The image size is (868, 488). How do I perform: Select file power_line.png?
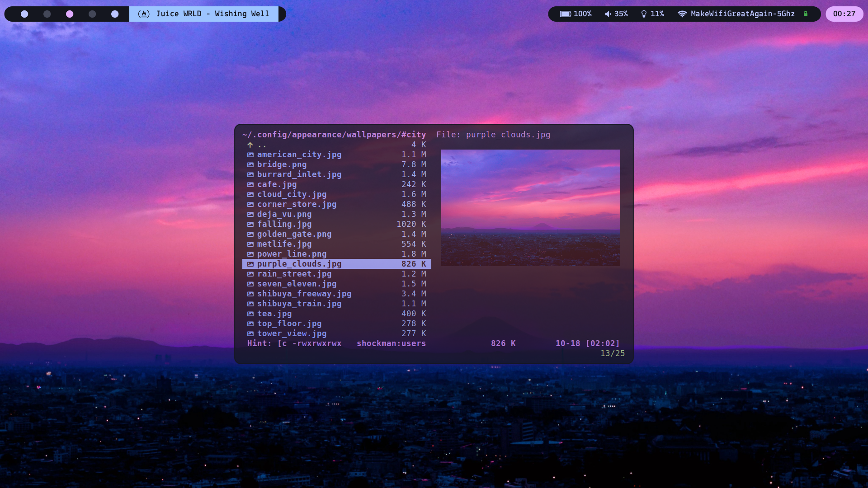337,254
